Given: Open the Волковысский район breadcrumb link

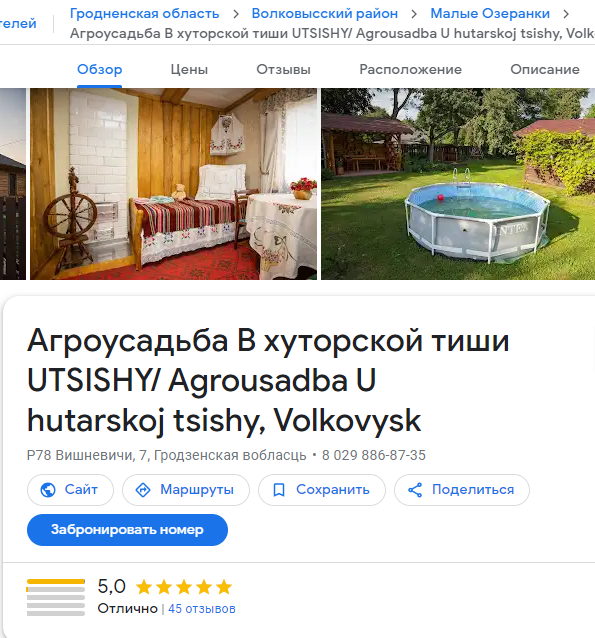Looking at the screenshot, I should [325, 14].
